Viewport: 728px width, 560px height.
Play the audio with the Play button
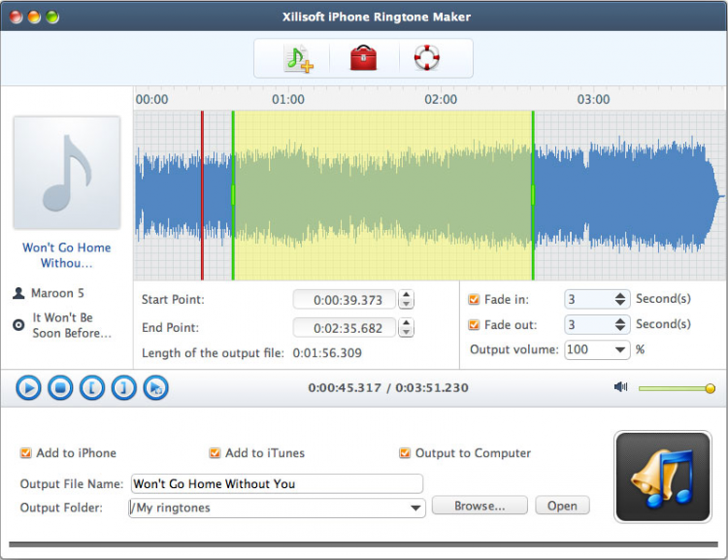pos(28,387)
